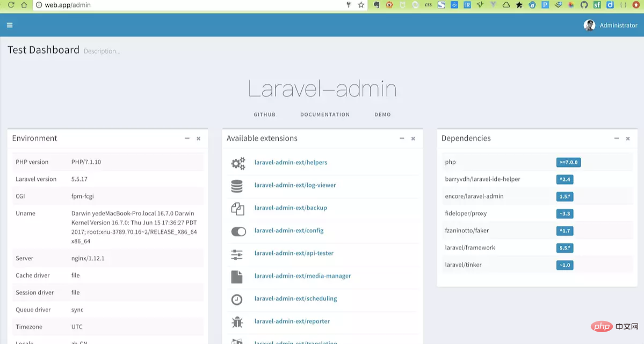Click the blue P extension icon
This screenshot has width=644, height=344.
545,5
